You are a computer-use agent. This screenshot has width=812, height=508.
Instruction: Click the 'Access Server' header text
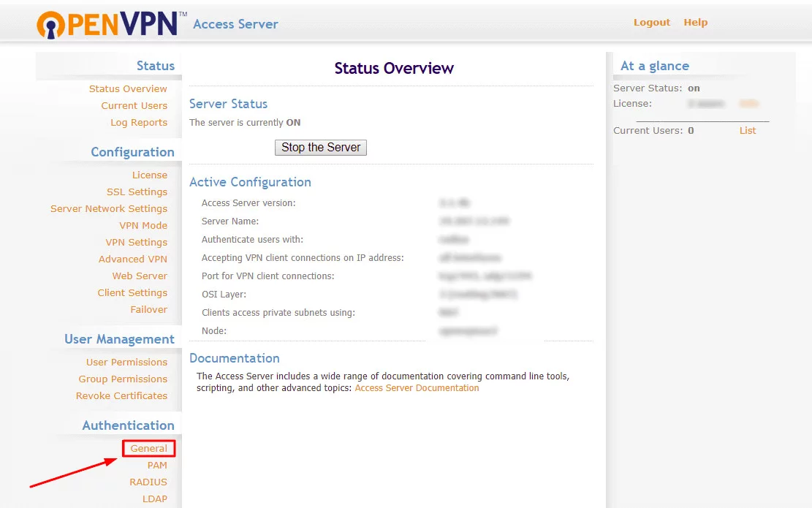click(x=235, y=24)
